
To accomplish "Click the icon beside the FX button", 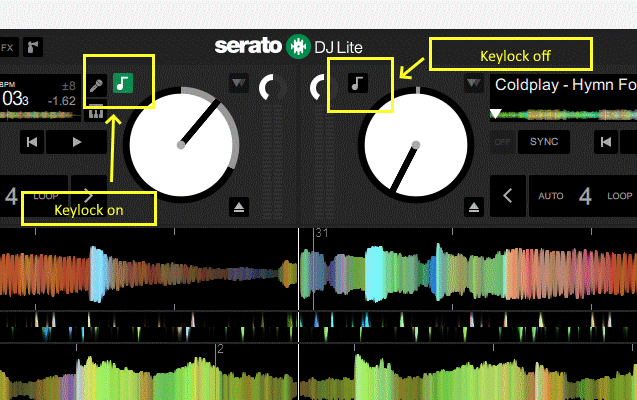I will point(32,48).
